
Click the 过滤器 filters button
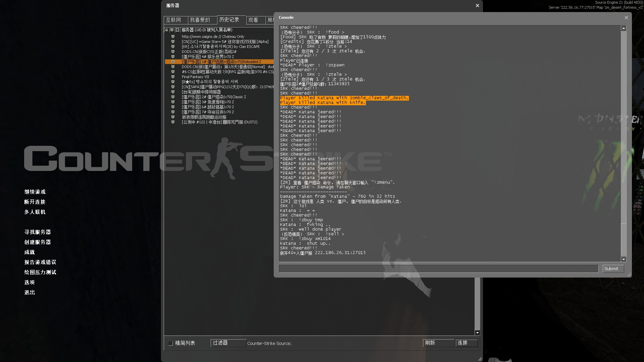(228, 343)
